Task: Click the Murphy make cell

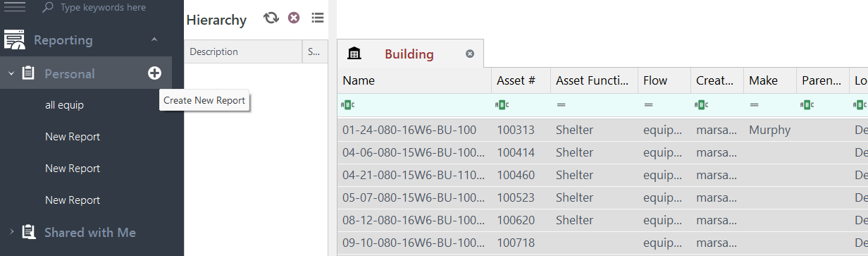Action: coord(770,130)
